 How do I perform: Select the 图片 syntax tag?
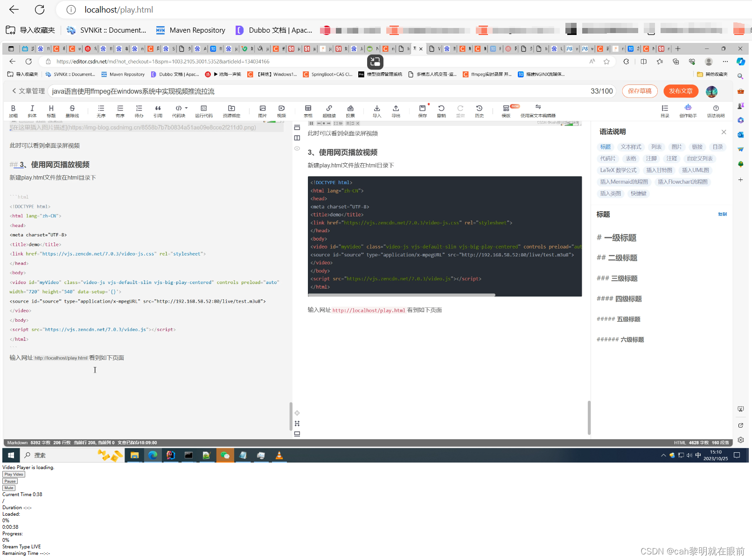click(676, 147)
